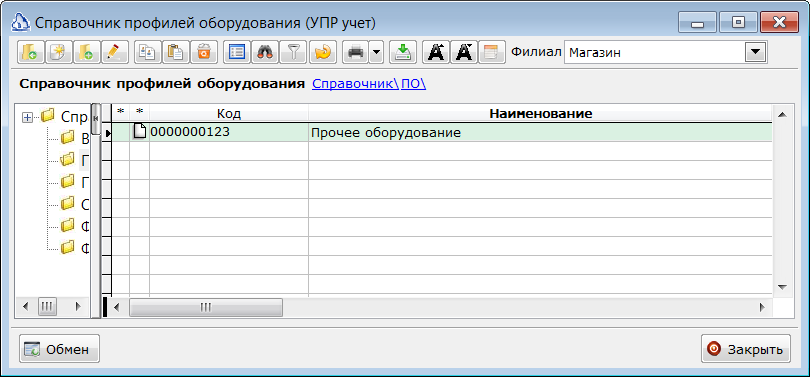This screenshot has width=810, height=377.
Task: Open the application icon in the title bar
Action: [x=21, y=23]
